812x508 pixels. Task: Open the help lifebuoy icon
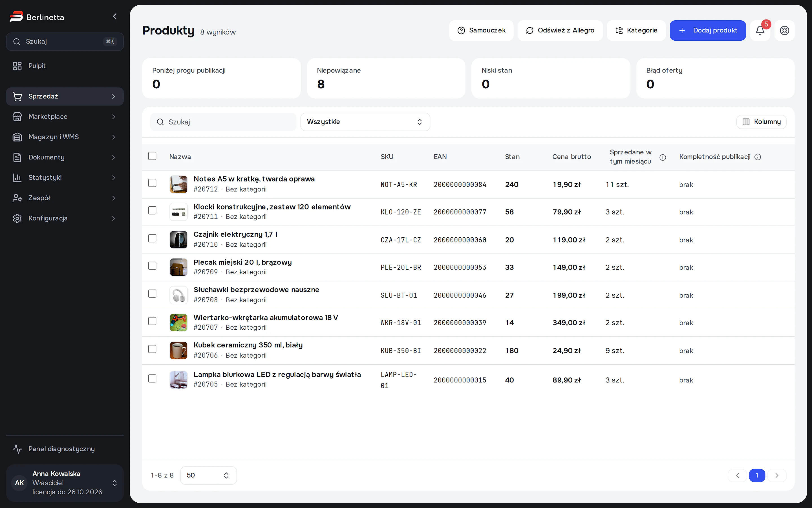pyautogui.click(x=784, y=30)
